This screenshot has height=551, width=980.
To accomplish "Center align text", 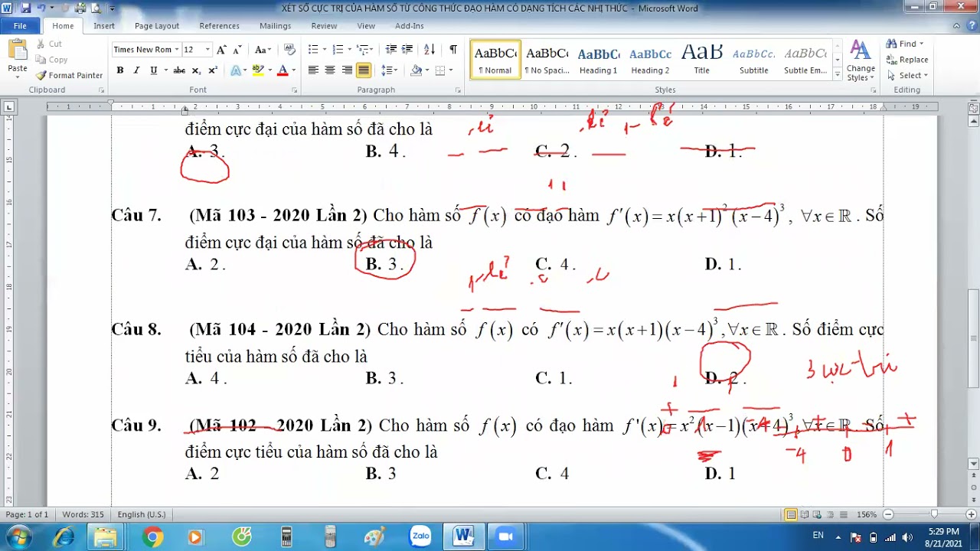I will click(x=330, y=70).
